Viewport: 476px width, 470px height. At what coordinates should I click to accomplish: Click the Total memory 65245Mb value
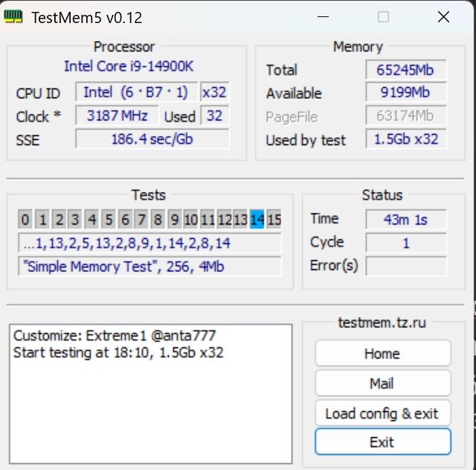pyautogui.click(x=406, y=70)
